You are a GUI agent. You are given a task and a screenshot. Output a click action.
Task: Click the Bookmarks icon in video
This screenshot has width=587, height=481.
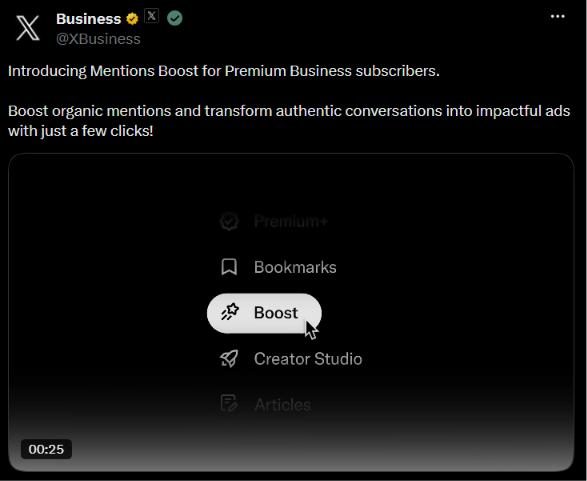click(x=229, y=267)
